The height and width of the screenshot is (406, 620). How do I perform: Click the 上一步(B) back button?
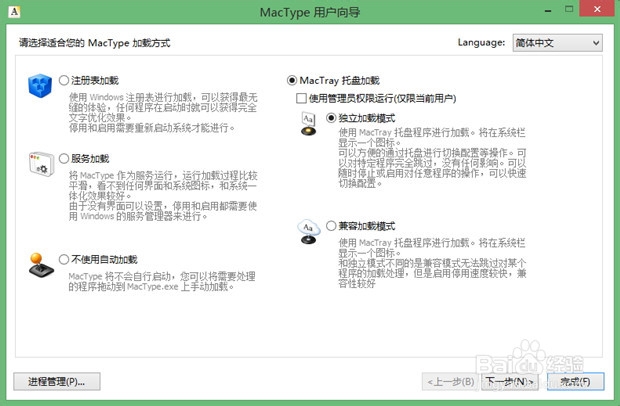pos(450,381)
